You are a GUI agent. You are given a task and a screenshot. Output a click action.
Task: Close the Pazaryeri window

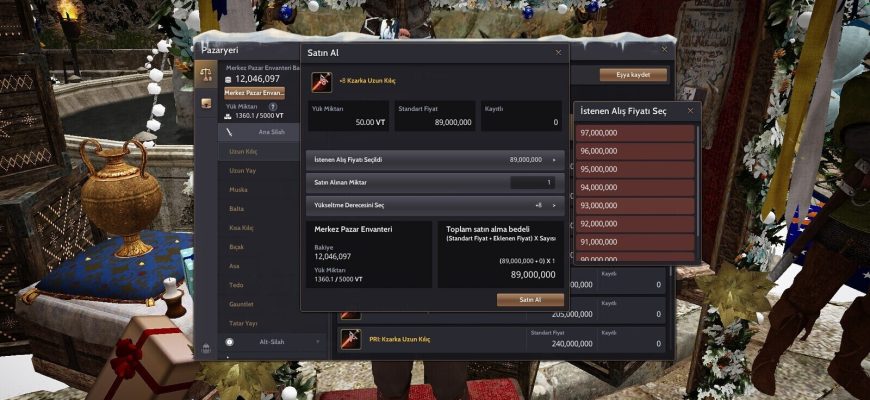(x=664, y=49)
